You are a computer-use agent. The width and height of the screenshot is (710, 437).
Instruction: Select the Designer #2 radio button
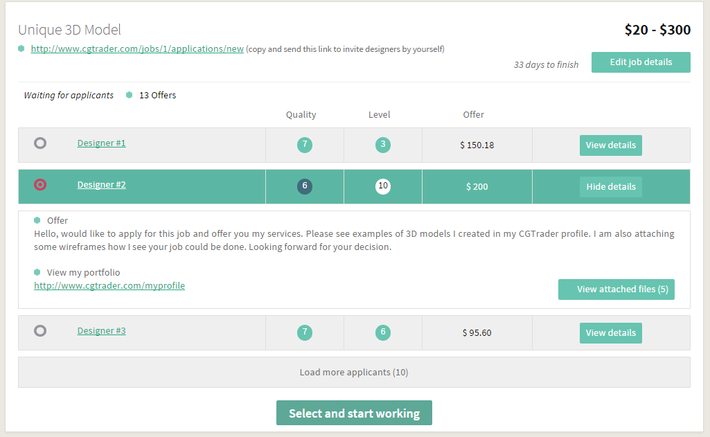[x=40, y=185]
